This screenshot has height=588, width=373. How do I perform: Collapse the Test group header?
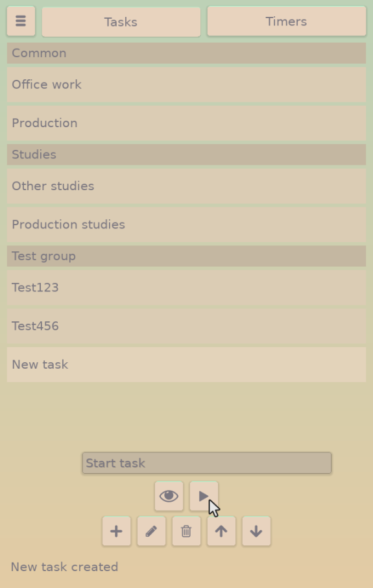tap(186, 256)
